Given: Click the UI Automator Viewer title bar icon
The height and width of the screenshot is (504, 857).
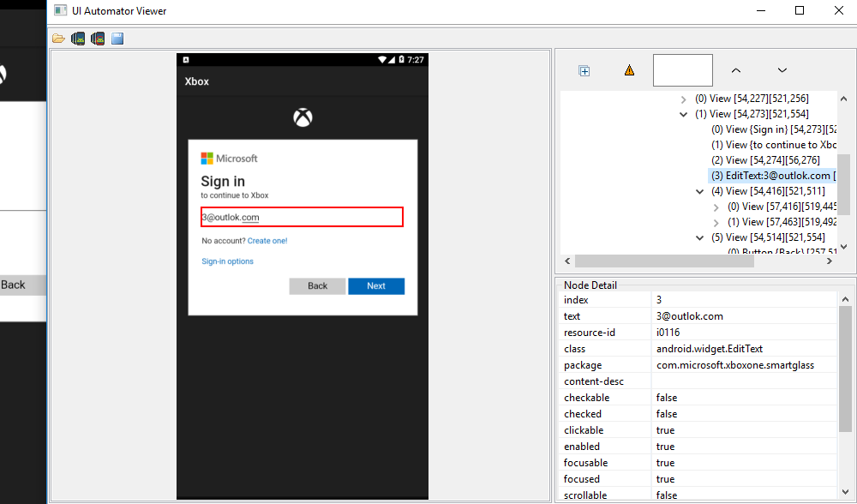Looking at the screenshot, I should pyautogui.click(x=61, y=10).
